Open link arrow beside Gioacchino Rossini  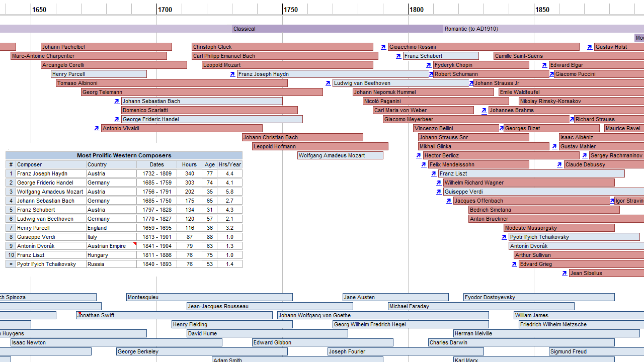tap(383, 47)
